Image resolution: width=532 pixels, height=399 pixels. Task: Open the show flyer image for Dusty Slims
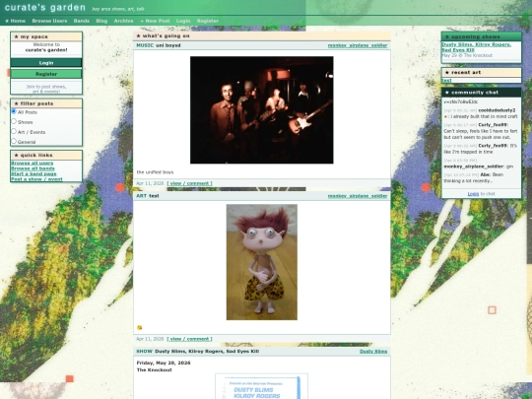[x=262, y=386]
